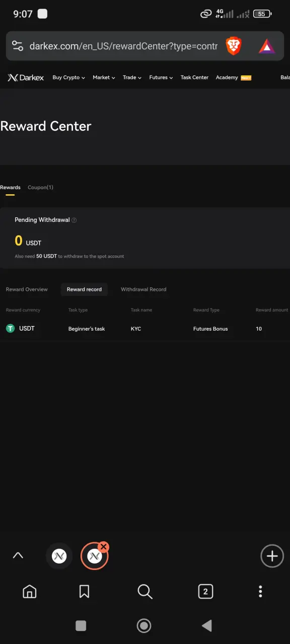Screen dimensions: 290x644
Task: Tap Android recent apps square button
Action: 81,625
